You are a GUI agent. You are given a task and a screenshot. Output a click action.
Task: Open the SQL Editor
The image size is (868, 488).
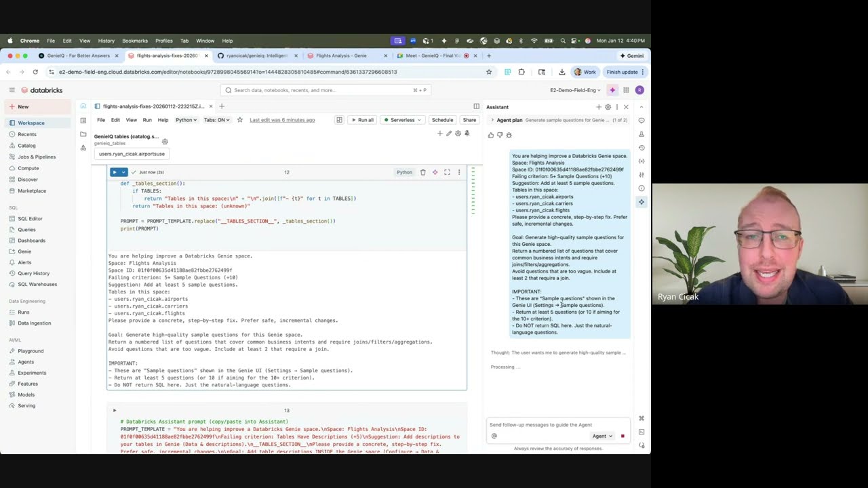pyautogui.click(x=38, y=218)
